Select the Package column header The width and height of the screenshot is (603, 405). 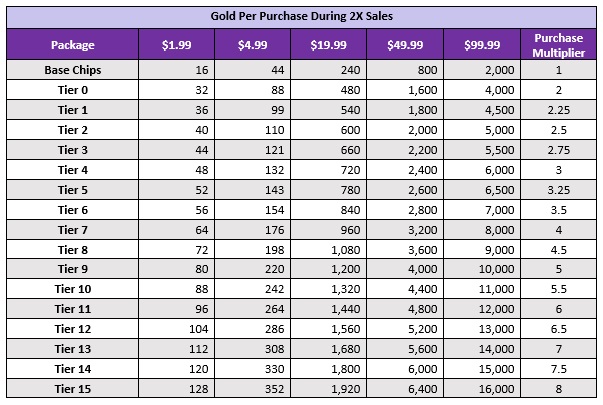tap(73, 45)
